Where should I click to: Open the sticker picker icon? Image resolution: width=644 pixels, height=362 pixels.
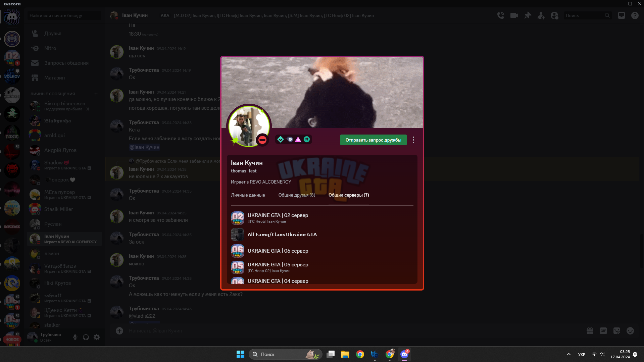tap(617, 331)
